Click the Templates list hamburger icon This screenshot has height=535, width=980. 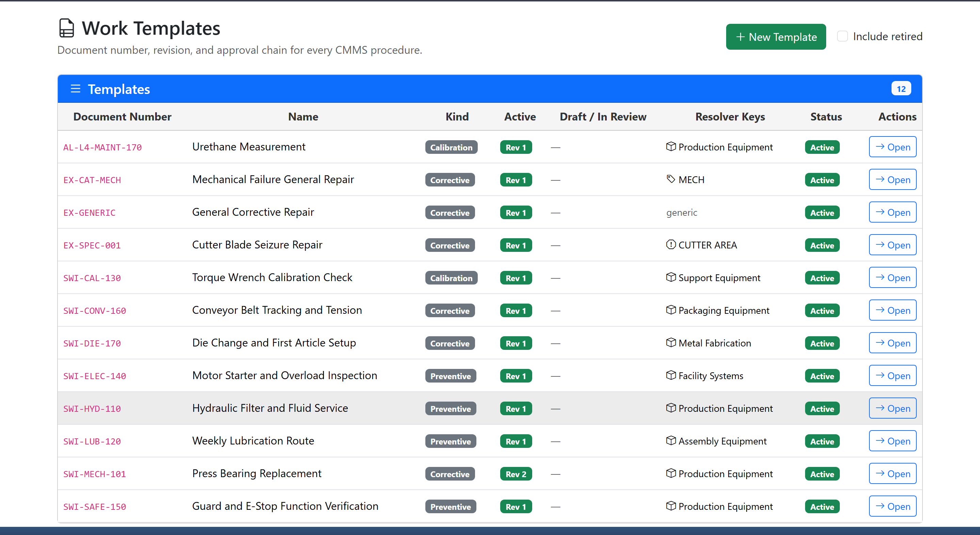pyautogui.click(x=75, y=89)
